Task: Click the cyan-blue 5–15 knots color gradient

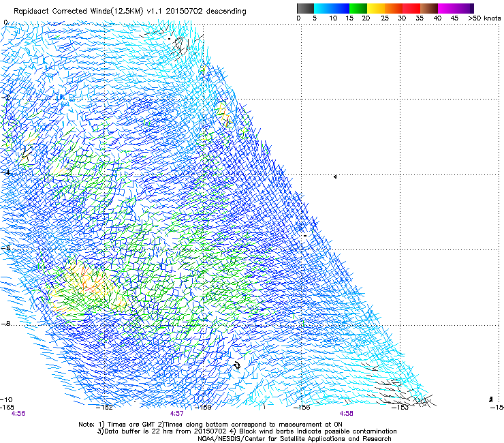Action: [332, 8]
